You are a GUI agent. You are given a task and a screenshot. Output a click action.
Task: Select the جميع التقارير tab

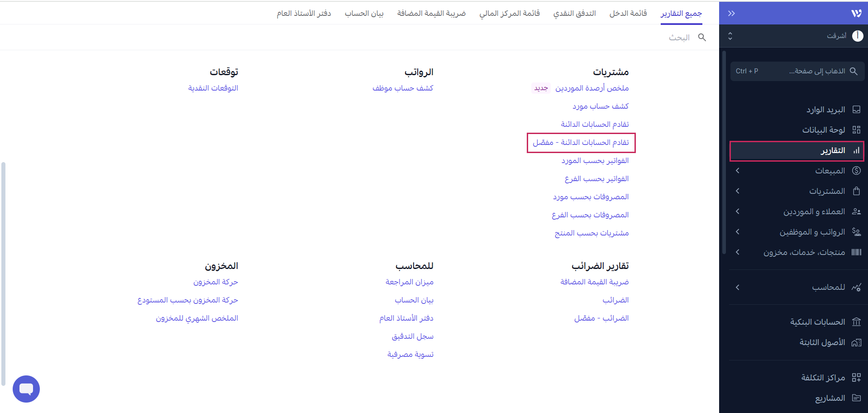(681, 14)
